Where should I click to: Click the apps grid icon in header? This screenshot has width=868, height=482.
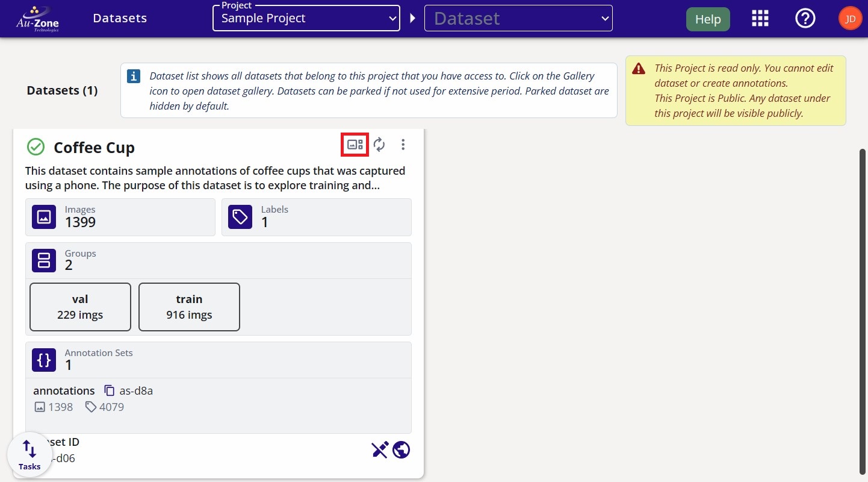tap(760, 18)
